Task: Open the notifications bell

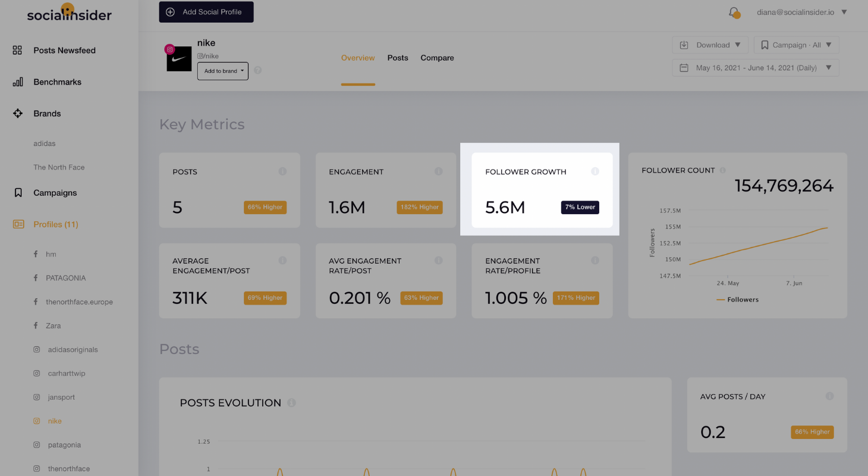Action: click(734, 12)
